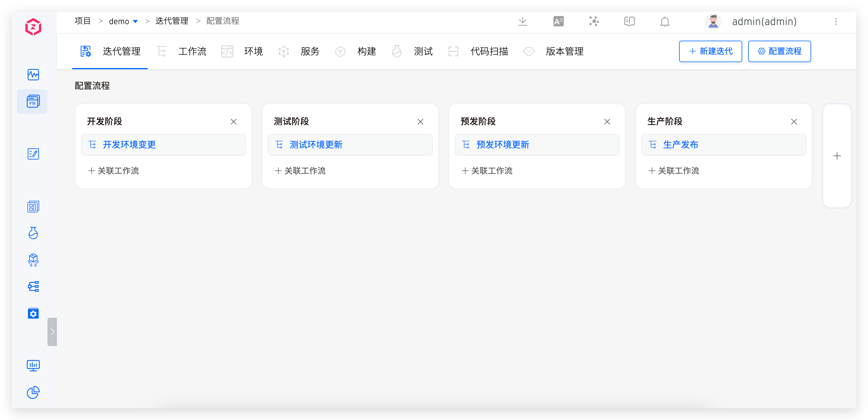Image resolution: width=868 pixels, height=420 pixels.
Task: Expand the demo project dropdown
Action: (x=136, y=21)
